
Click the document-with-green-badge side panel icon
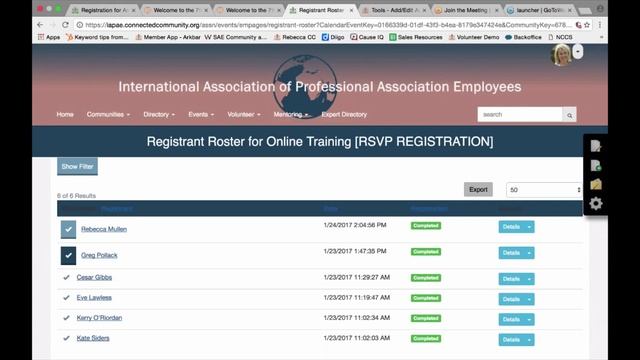click(x=596, y=165)
